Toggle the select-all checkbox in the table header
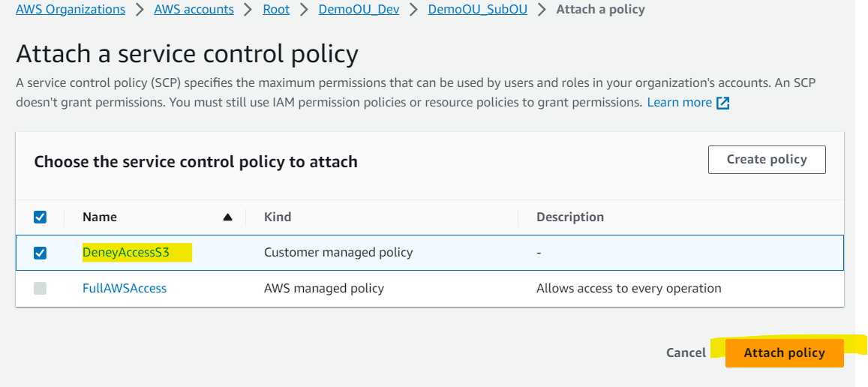The width and height of the screenshot is (868, 387). [x=40, y=217]
